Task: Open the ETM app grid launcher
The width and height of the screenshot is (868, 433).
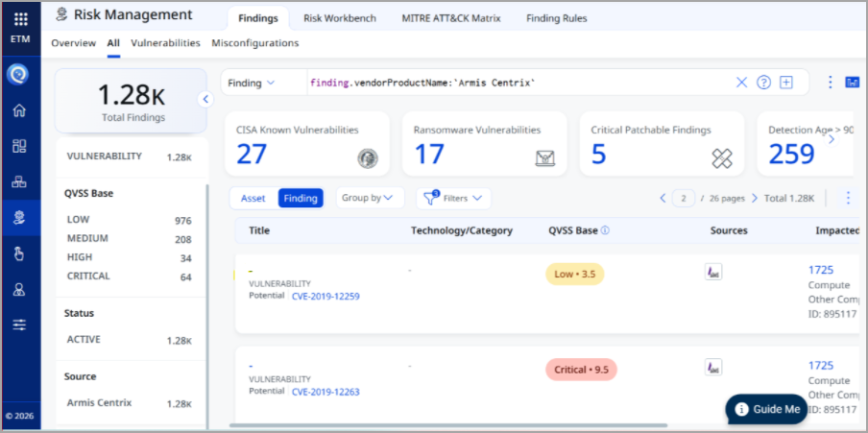Action: tap(19, 19)
